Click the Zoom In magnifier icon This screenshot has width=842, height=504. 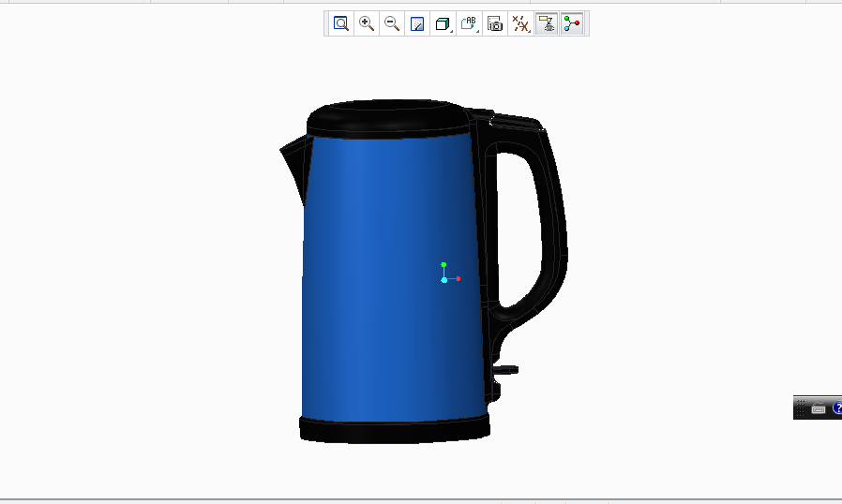tap(367, 23)
